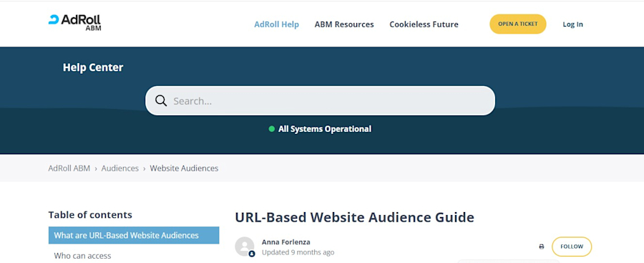This screenshot has height=263, width=644.
Task: Click the Help Center heading
Action: tap(93, 67)
